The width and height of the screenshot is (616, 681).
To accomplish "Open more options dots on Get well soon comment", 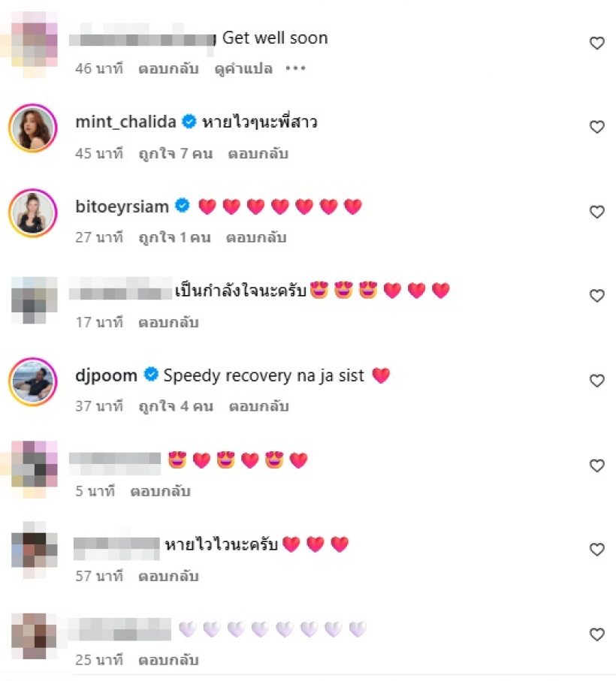I will (x=295, y=68).
